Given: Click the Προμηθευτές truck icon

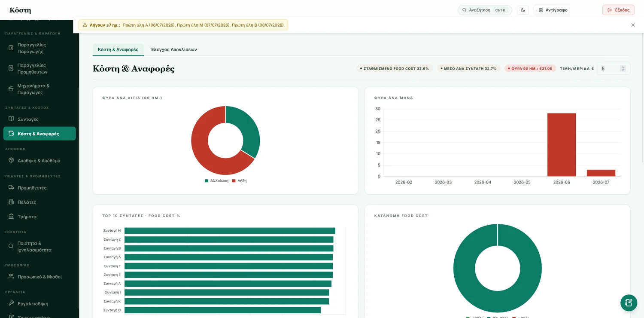Looking at the screenshot, I should (x=11, y=188).
